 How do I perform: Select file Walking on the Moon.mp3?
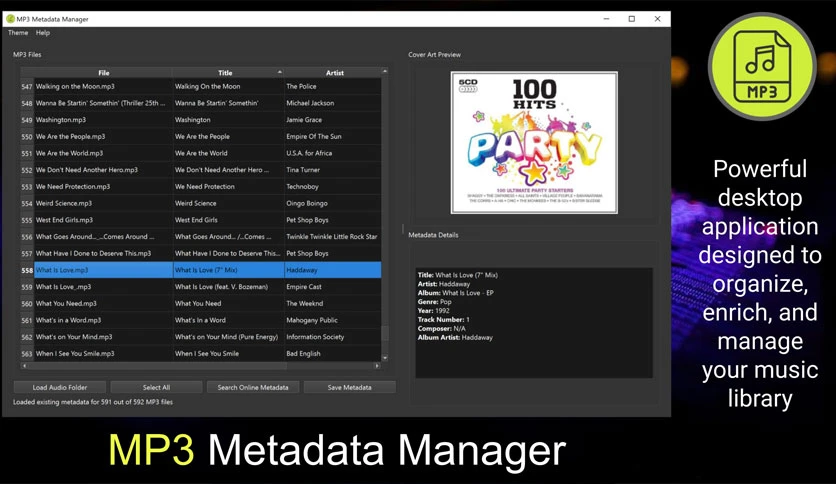tap(75, 86)
